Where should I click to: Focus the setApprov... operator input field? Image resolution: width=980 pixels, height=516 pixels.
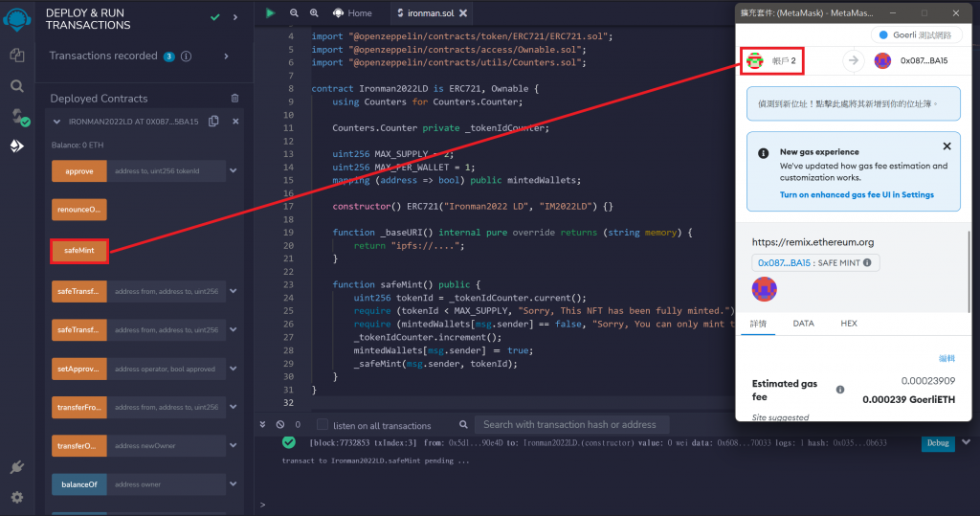[167, 369]
